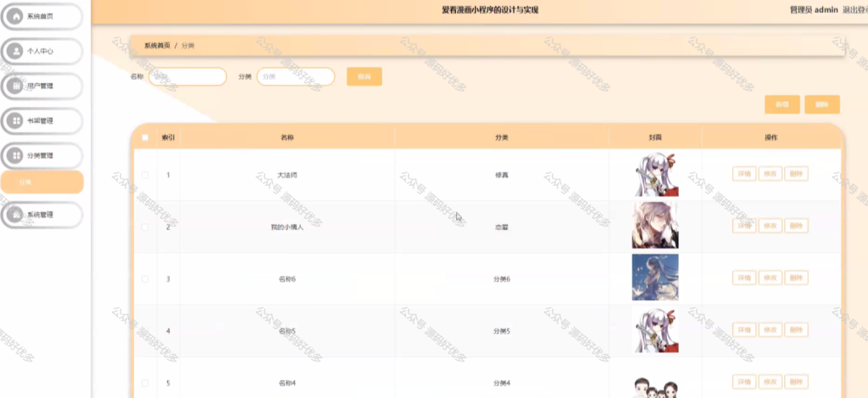Click the name cell 大法师
868x398 pixels.
pyautogui.click(x=287, y=175)
